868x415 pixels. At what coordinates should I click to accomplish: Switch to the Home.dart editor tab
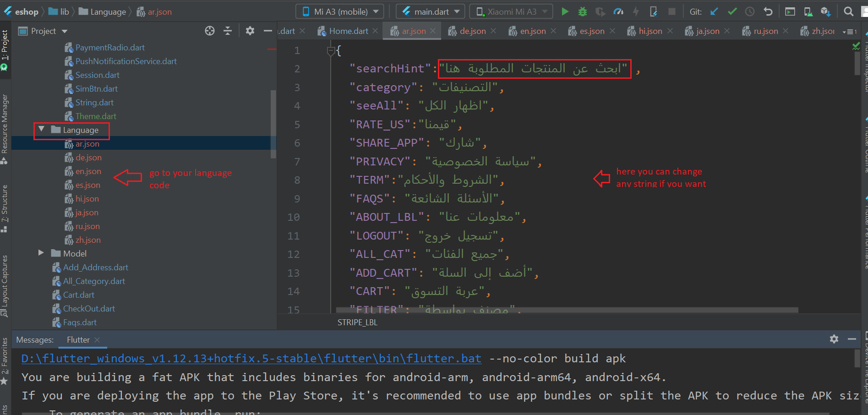pyautogui.click(x=348, y=31)
